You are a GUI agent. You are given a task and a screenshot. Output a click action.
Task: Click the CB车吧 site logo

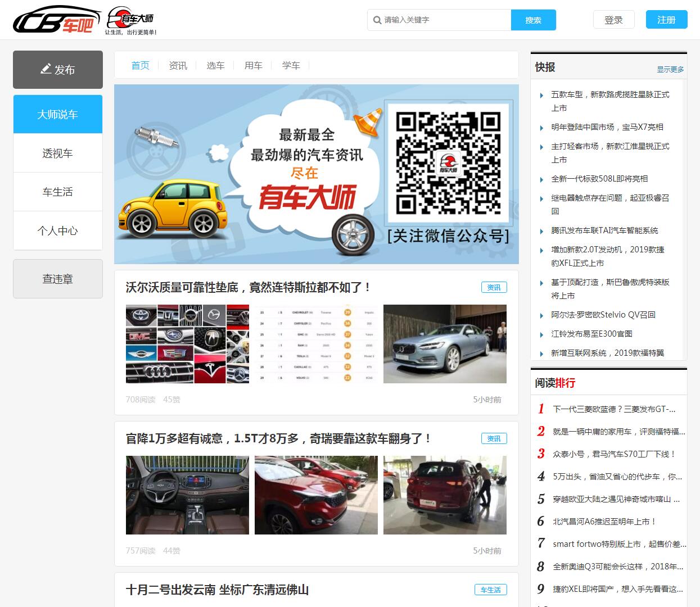point(56,20)
